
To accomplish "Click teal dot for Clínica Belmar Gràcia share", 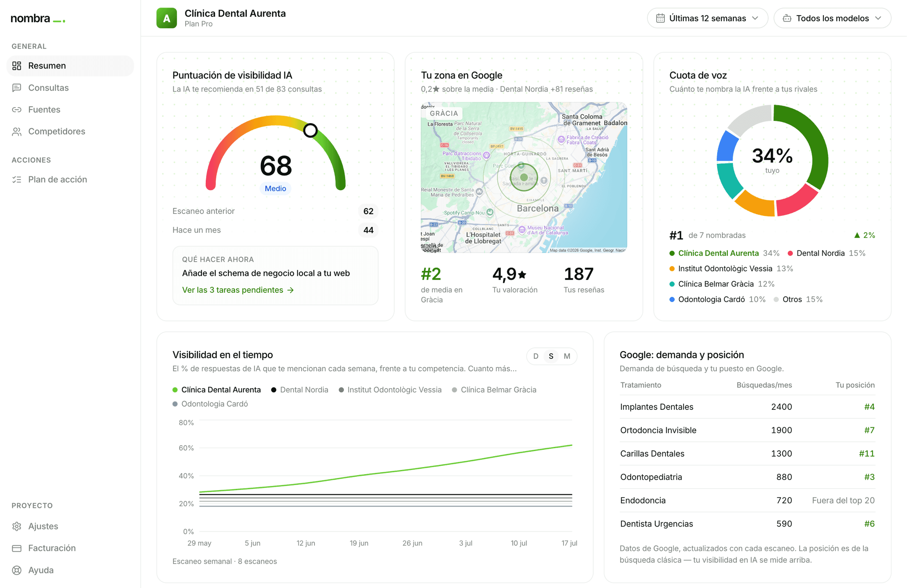I will pos(672,284).
